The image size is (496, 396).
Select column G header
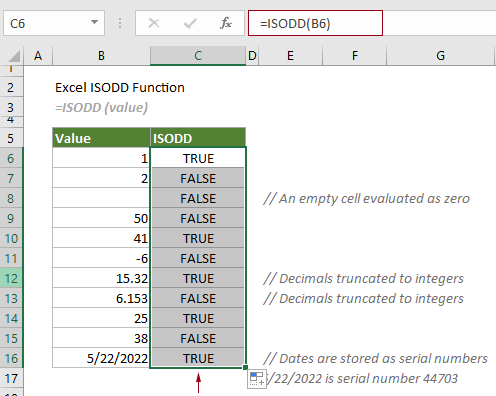(440, 56)
